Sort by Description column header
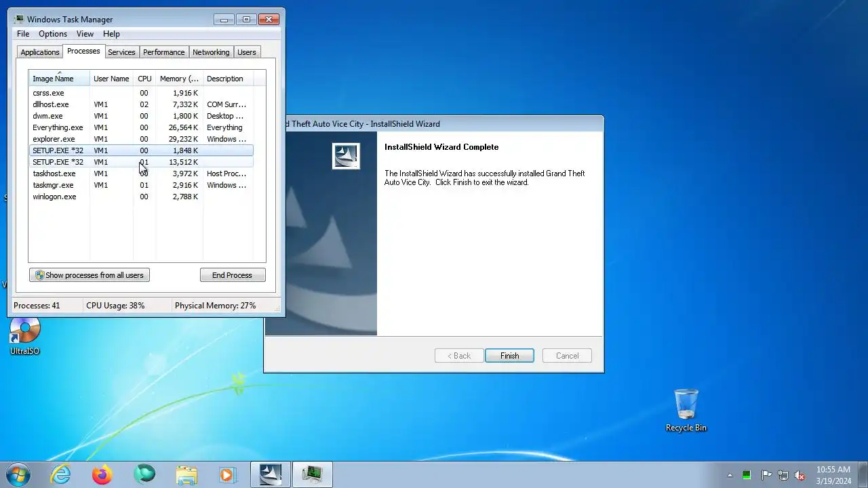This screenshot has height=488, width=868. pos(228,79)
